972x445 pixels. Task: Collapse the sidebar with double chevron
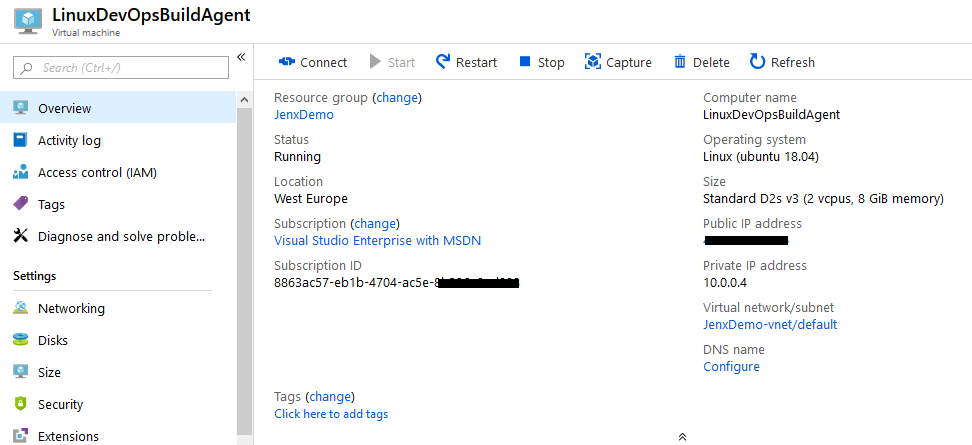[x=241, y=58]
